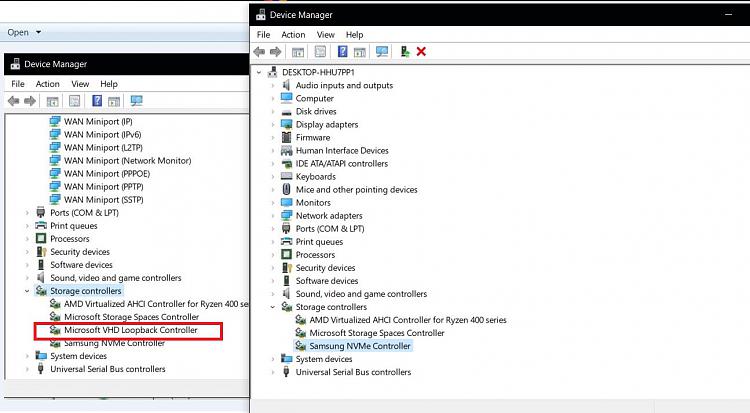Click Mice and other pointing devices mouse icon
Viewport: 750px width, 413px height.
[286, 190]
